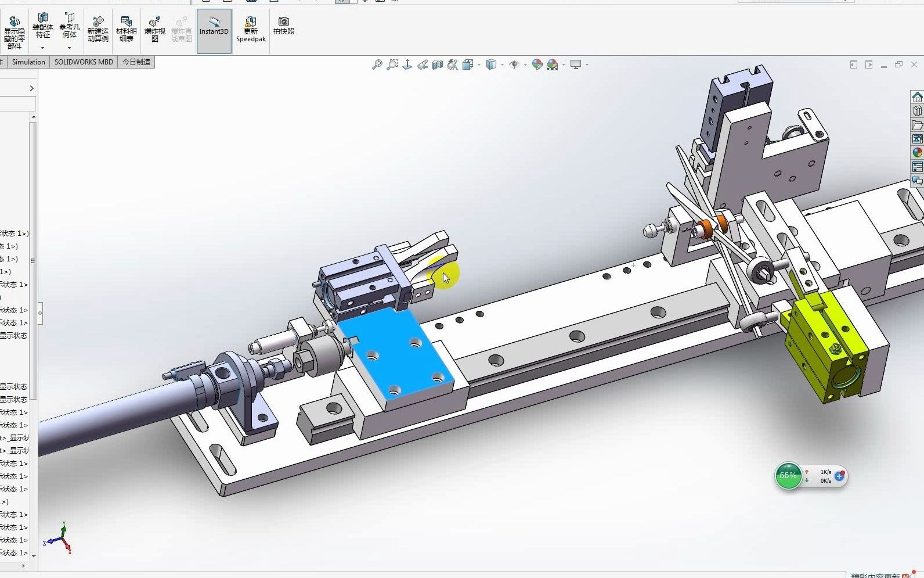Open Display Style dropdown arrow
924x578 pixels.
pyautogui.click(x=502, y=64)
